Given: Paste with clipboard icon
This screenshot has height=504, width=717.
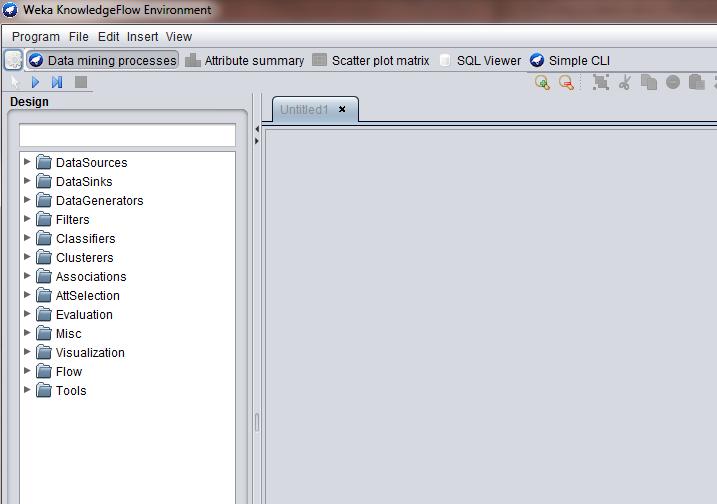Looking at the screenshot, I should click(697, 82).
